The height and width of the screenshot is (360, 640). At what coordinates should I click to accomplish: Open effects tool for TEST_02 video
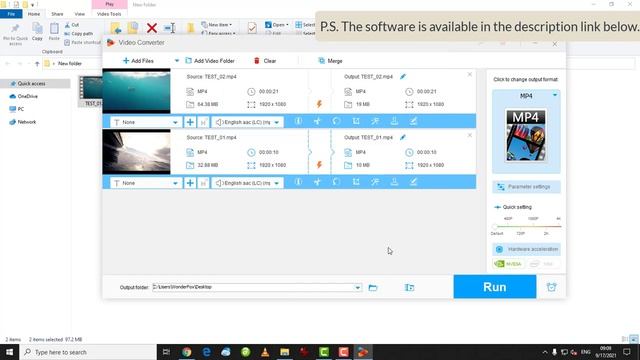pyautogui.click(x=375, y=121)
